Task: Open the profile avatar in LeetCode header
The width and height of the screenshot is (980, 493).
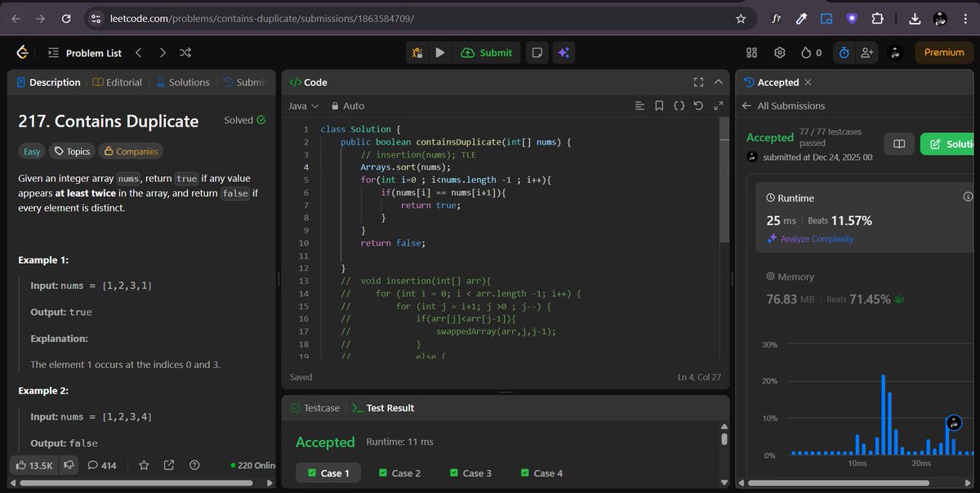Action: 895,52
